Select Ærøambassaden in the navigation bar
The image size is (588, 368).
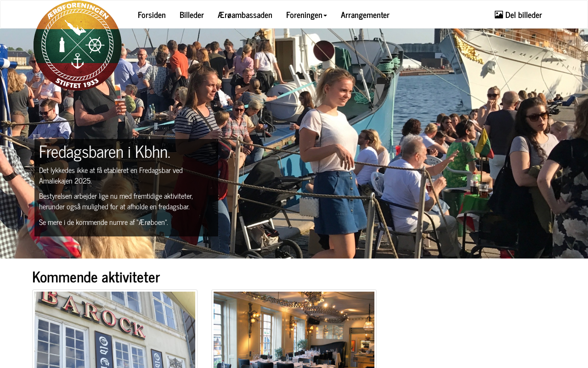coord(245,15)
